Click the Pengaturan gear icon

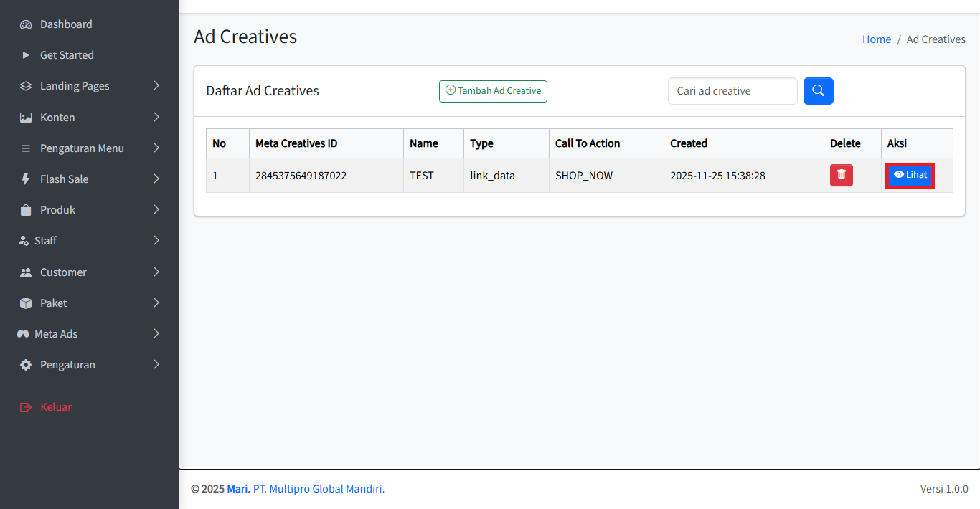click(26, 365)
